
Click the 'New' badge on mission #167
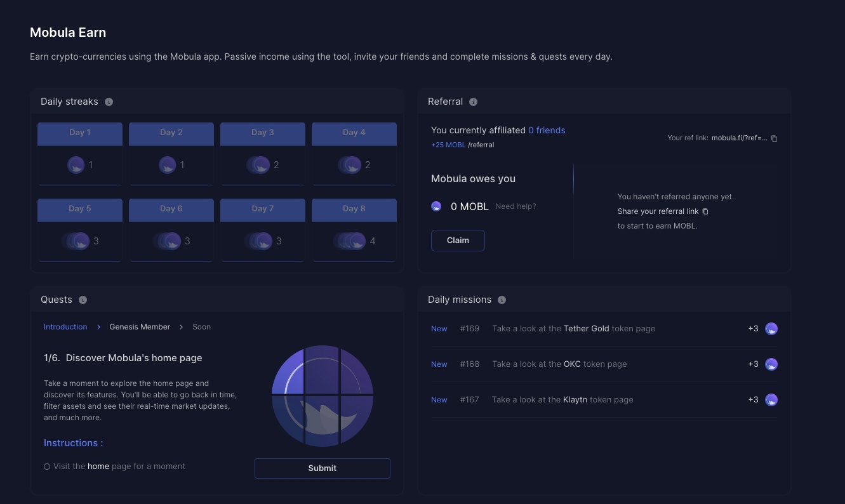tap(439, 400)
